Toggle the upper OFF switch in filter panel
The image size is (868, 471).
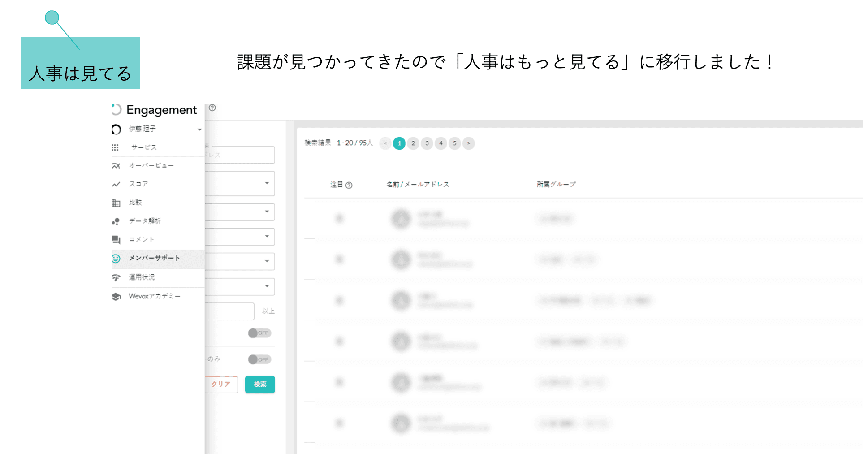(x=259, y=333)
